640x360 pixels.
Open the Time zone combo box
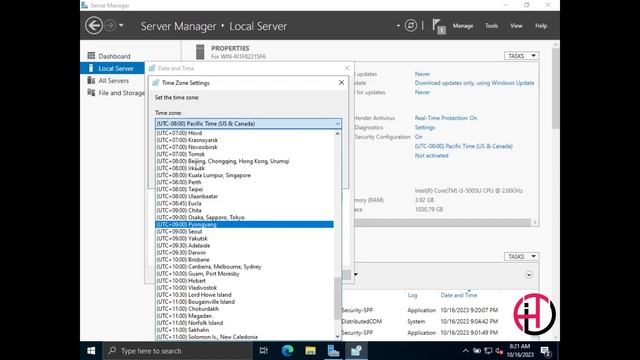pyautogui.click(x=248, y=123)
